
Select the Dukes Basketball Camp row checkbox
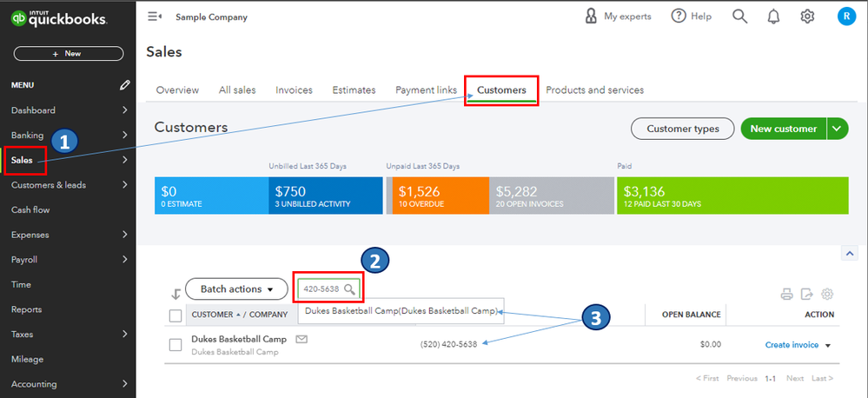click(x=176, y=345)
